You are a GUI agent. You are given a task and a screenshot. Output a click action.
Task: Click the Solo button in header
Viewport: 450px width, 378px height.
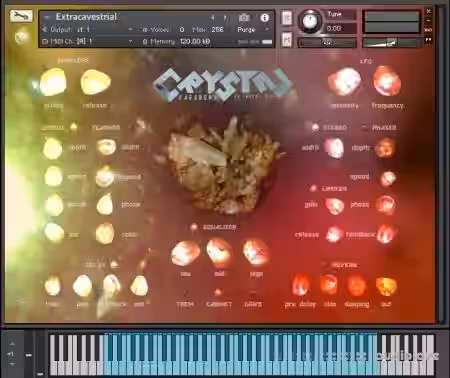[x=287, y=18]
